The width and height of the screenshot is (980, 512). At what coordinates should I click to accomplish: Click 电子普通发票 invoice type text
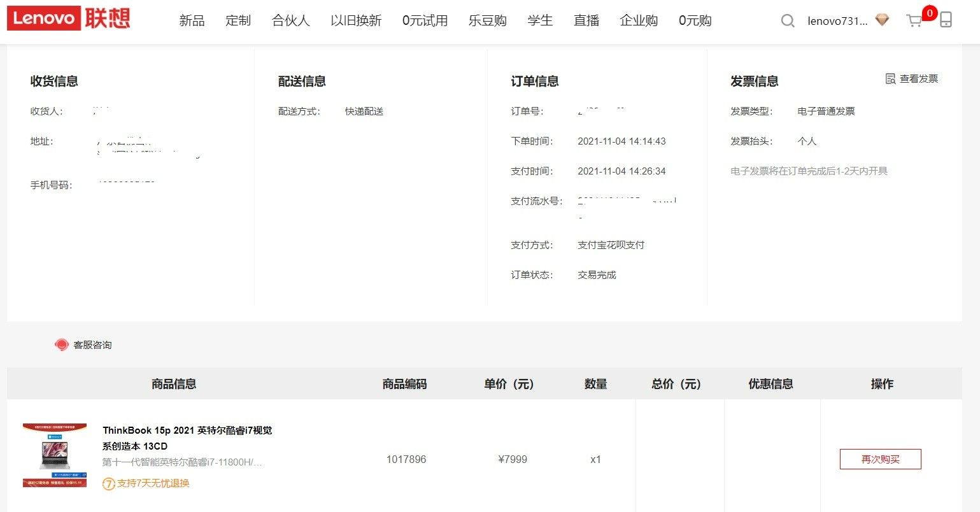[826, 111]
